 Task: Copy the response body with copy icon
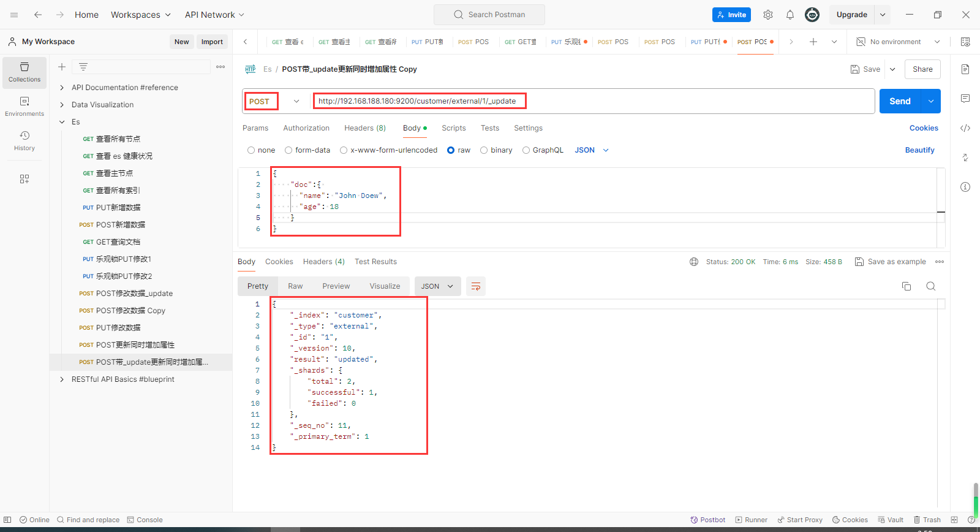pos(907,286)
